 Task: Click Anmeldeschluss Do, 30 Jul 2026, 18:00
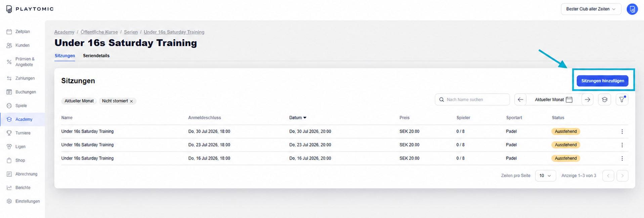tap(209, 131)
